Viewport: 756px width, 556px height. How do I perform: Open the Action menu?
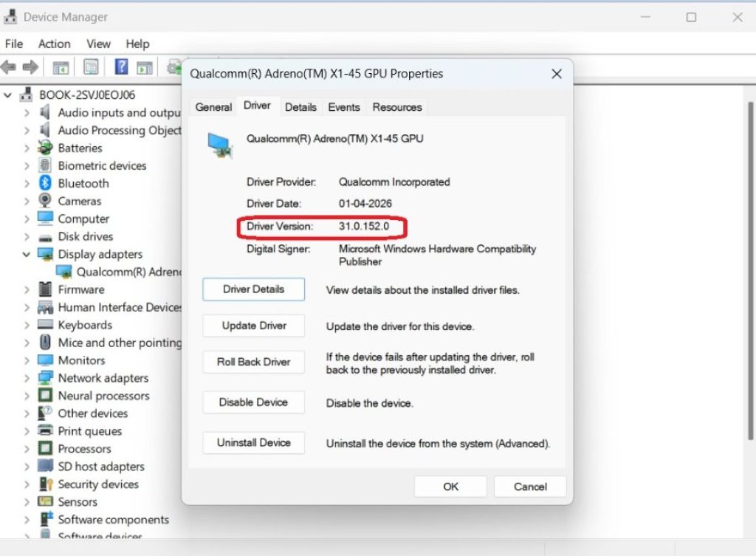[x=55, y=44]
